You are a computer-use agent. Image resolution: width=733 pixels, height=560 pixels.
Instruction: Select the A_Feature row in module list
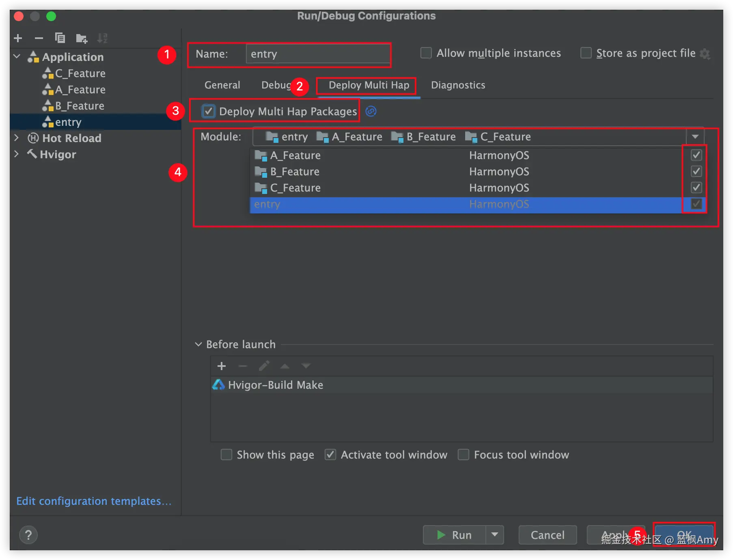pos(478,155)
